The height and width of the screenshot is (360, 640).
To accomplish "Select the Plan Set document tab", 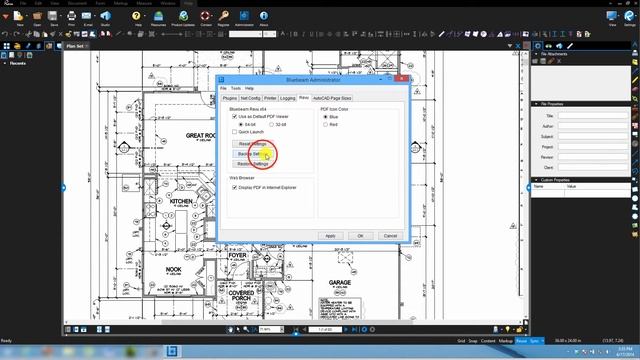I will point(77,46).
